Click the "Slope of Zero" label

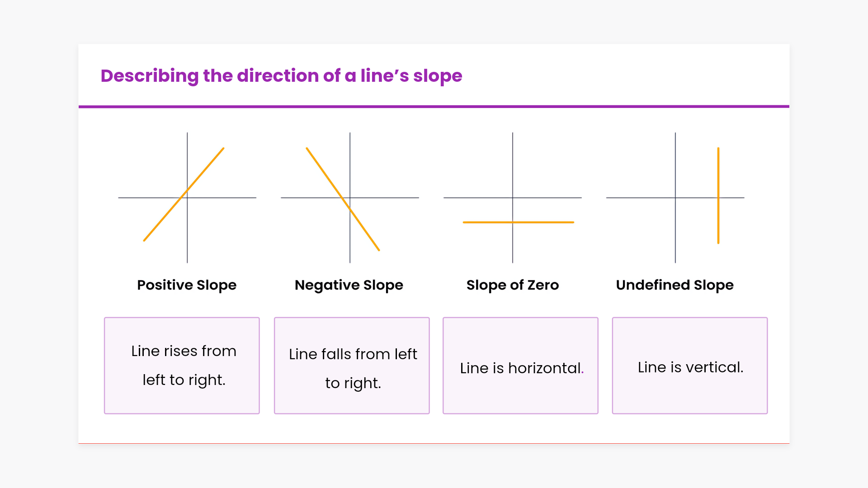click(513, 285)
